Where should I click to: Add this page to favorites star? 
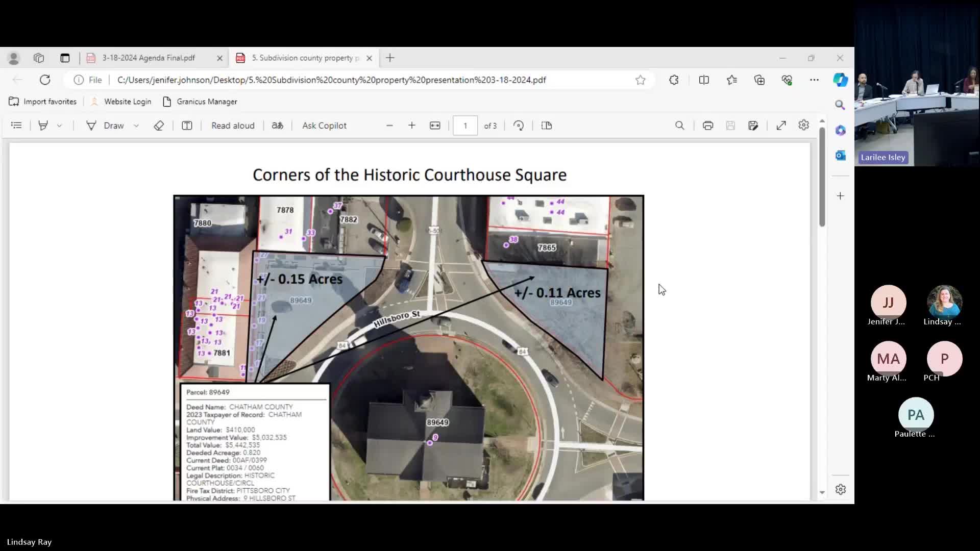(641, 80)
